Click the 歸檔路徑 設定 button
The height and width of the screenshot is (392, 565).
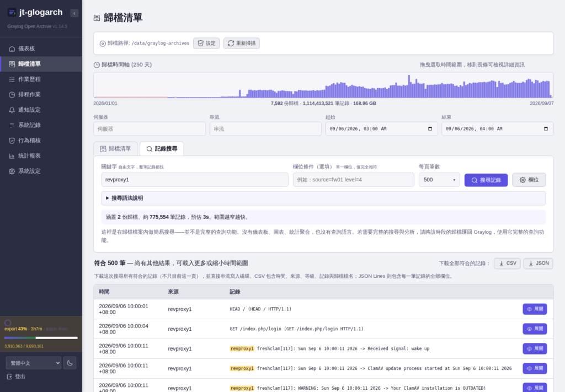[x=206, y=43]
